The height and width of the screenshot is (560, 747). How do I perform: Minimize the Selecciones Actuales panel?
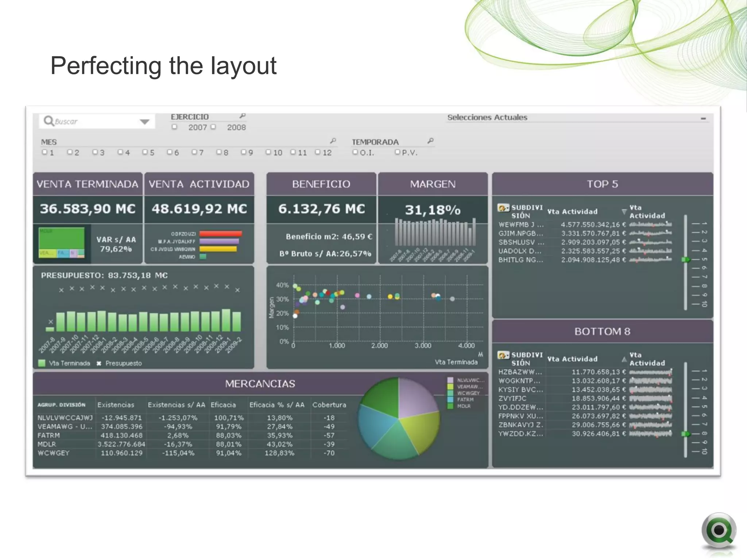click(x=703, y=118)
